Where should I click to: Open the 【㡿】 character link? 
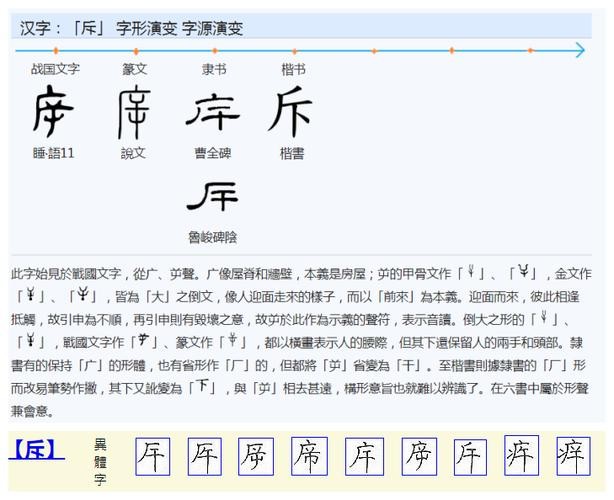point(36,450)
